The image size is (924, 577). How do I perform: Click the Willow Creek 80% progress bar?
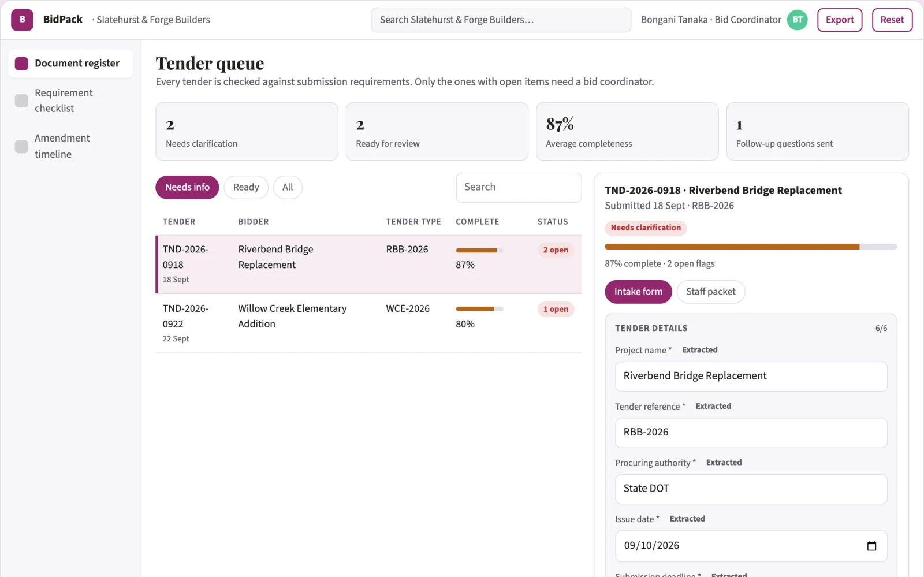(479, 309)
